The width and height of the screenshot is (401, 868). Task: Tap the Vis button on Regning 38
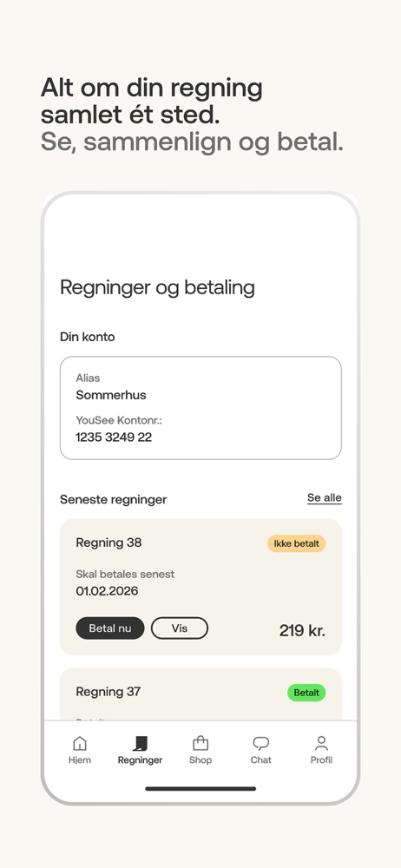point(180,628)
